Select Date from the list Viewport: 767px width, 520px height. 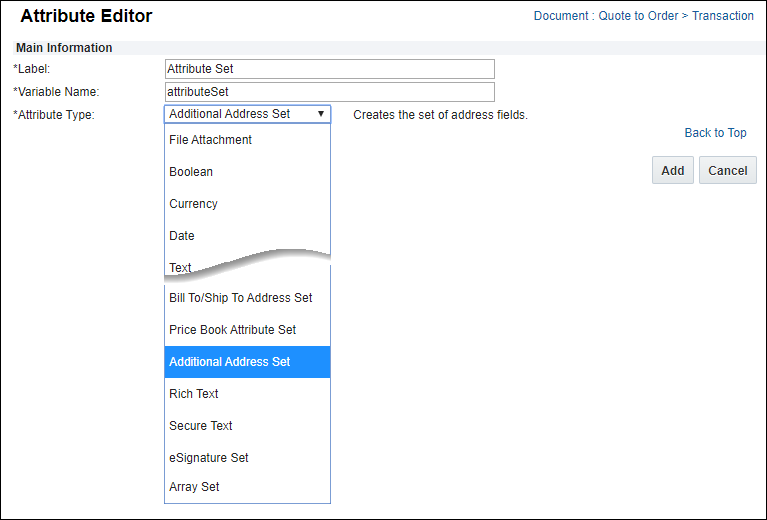[248, 236]
